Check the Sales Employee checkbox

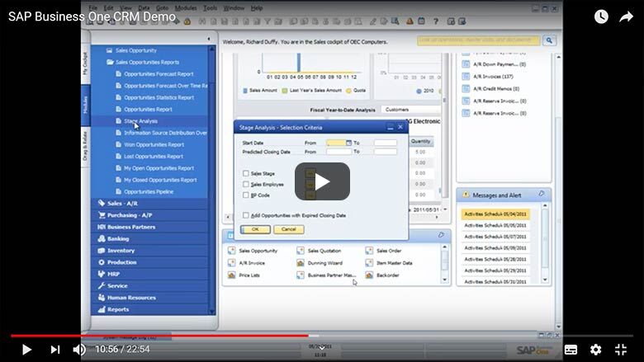(245, 184)
